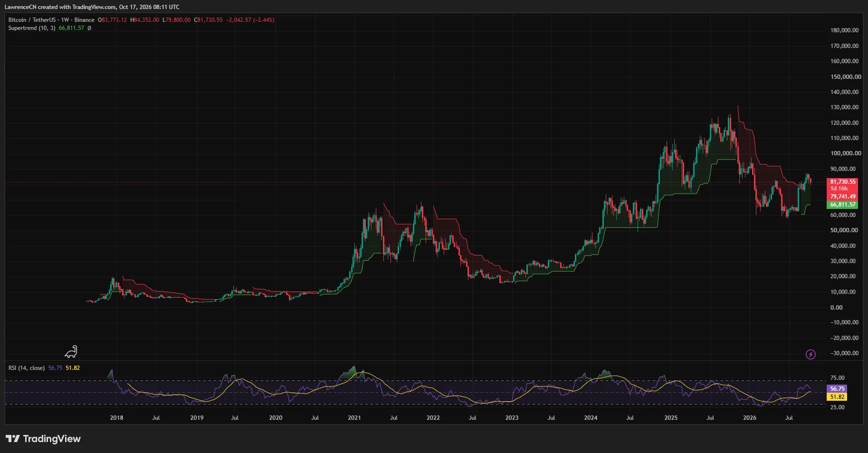The height and width of the screenshot is (453, 868).
Task: Click the 0.00 price axis label
Action: [836, 308]
